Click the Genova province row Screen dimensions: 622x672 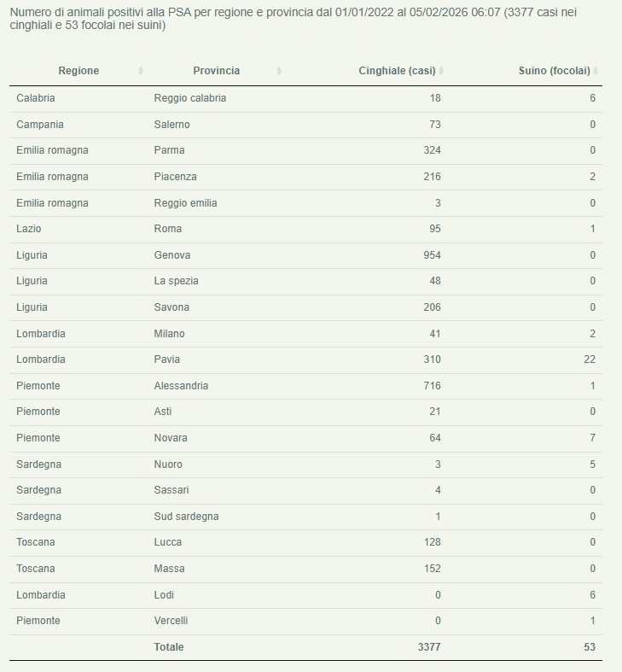point(171,255)
